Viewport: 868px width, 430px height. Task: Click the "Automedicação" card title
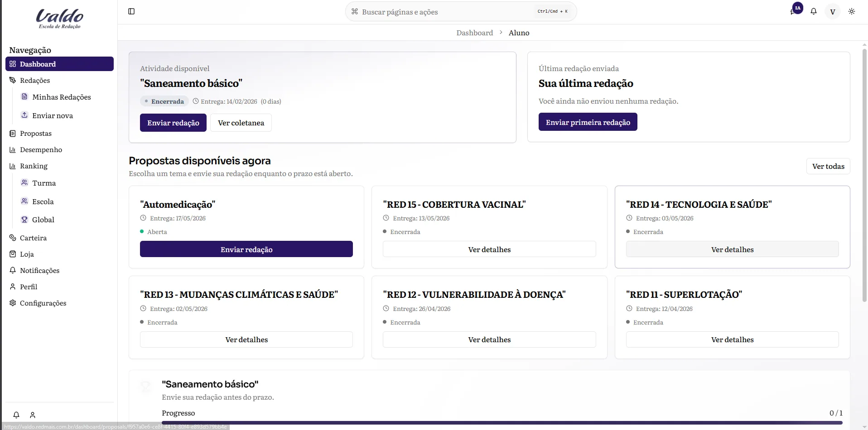[178, 204]
